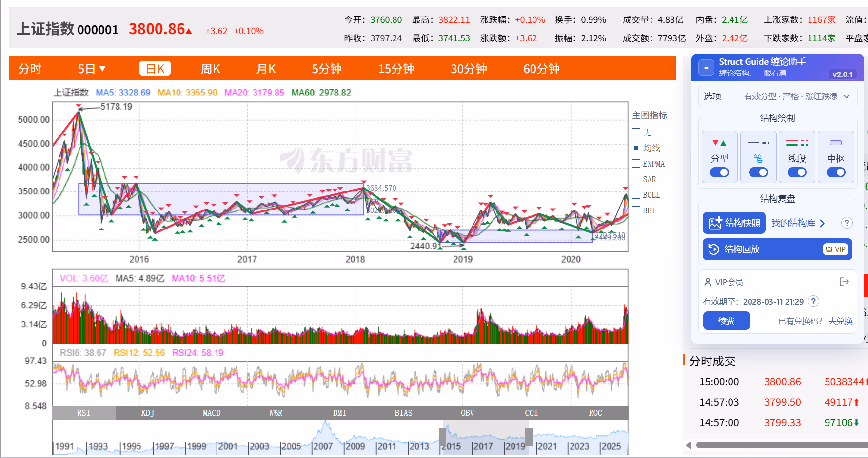The height and width of the screenshot is (458, 868).
Task: Click the 结构快照 button
Action: pyautogui.click(x=734, y=223)
